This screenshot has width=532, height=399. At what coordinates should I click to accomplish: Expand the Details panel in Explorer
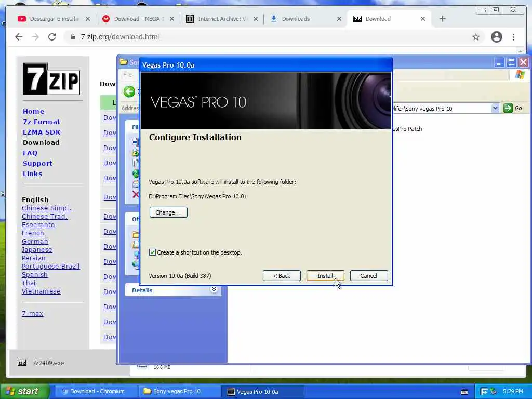pyautogui.click(x=214, y=289)
